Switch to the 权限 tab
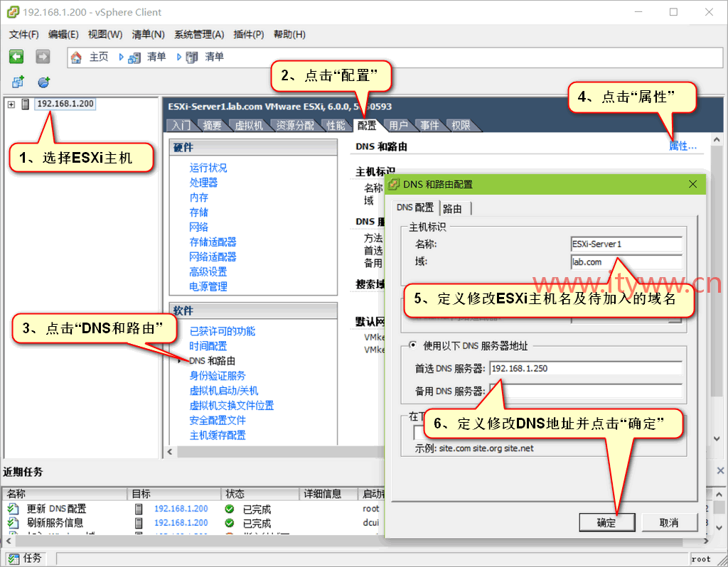Screen dimensions: 728x567 pyautogui.click(x=461, y=125)
